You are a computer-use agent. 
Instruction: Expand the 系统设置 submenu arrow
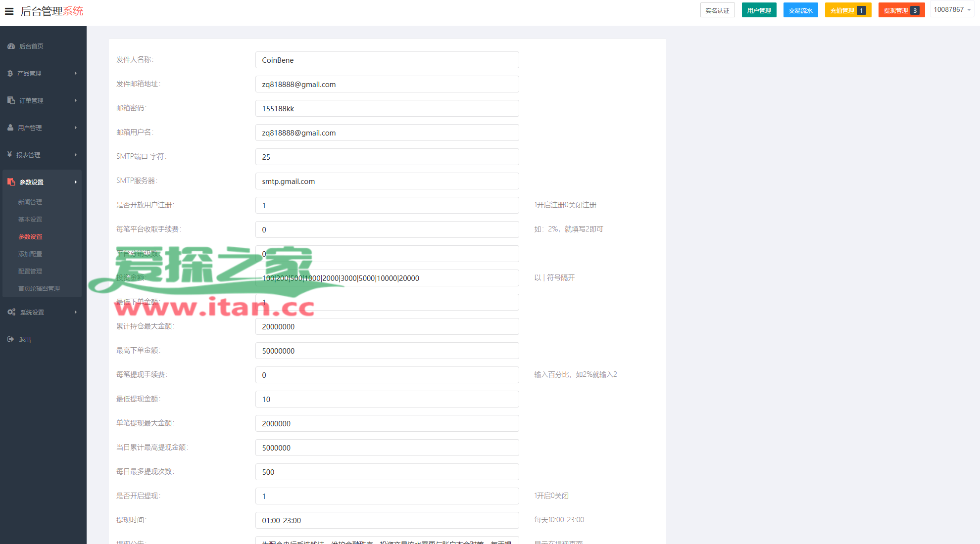pos(76,312)
